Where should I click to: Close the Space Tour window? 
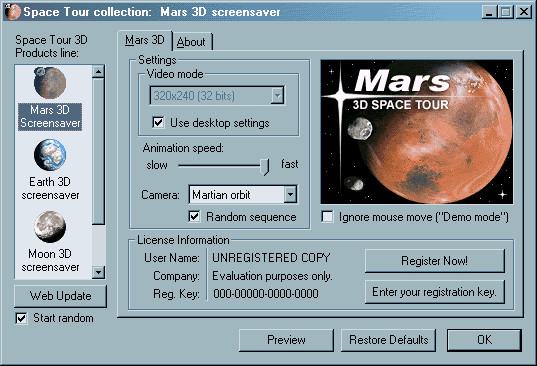pyautogui.click(x=524, y=12)
